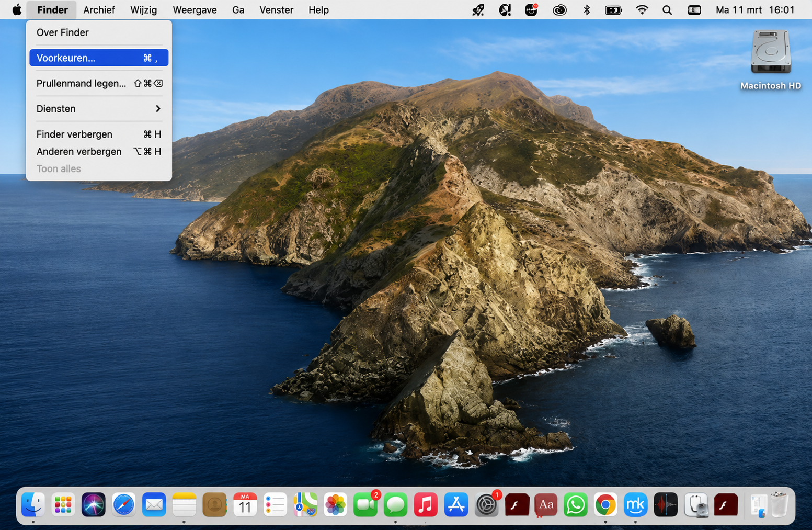
Task: Open the Wi-Fi status menu
Action: point(642,10)
